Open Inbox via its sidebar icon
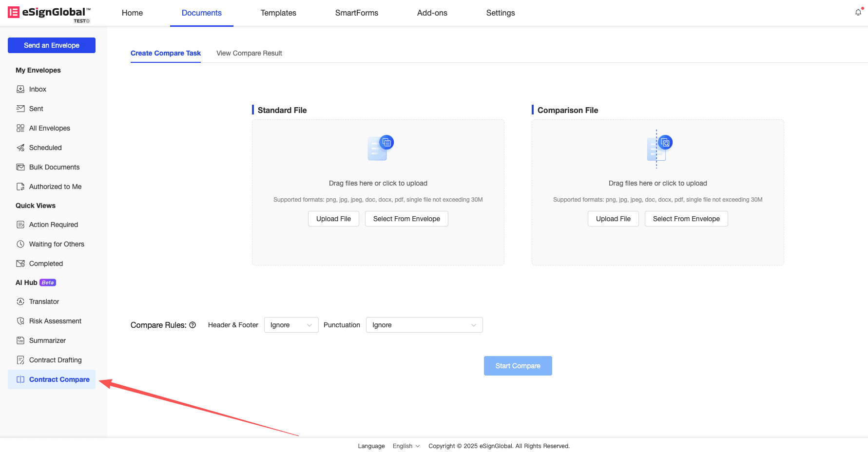This screenshot has height=452, width=868. tap(20, 89)
